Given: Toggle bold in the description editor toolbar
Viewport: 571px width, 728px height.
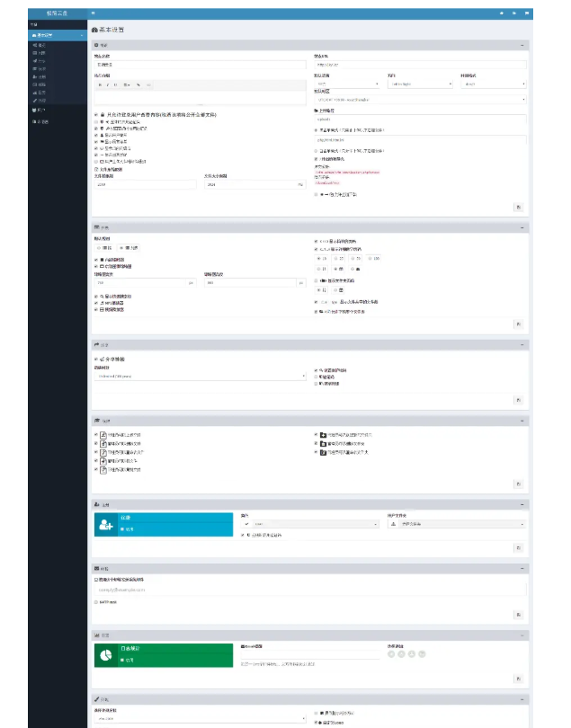Looking at the screenshot, I should click(100, 84).
